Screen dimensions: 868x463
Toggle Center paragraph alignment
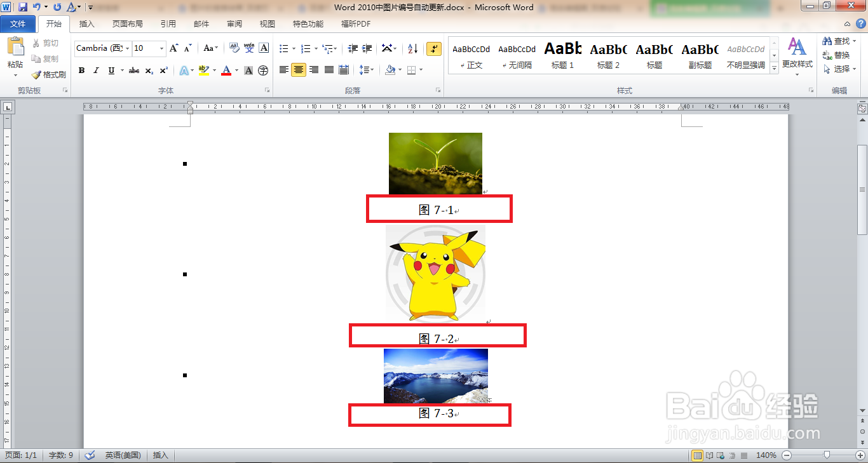click(x=299, y=70)
